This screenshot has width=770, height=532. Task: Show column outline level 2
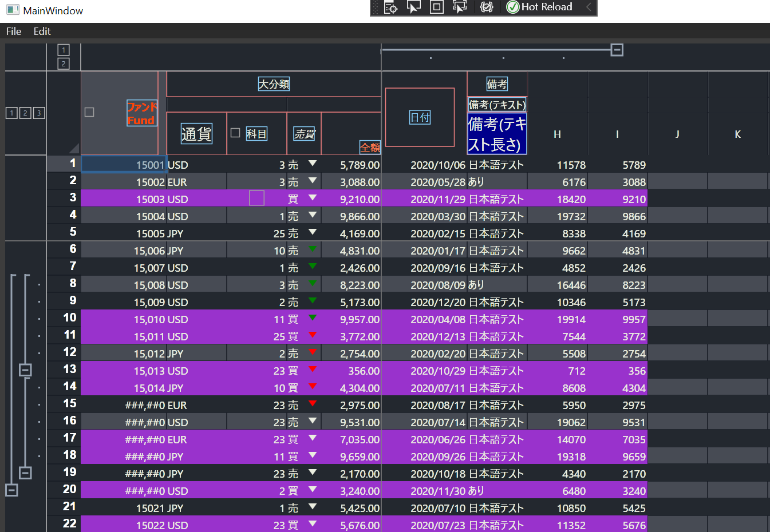click(64, 63)
